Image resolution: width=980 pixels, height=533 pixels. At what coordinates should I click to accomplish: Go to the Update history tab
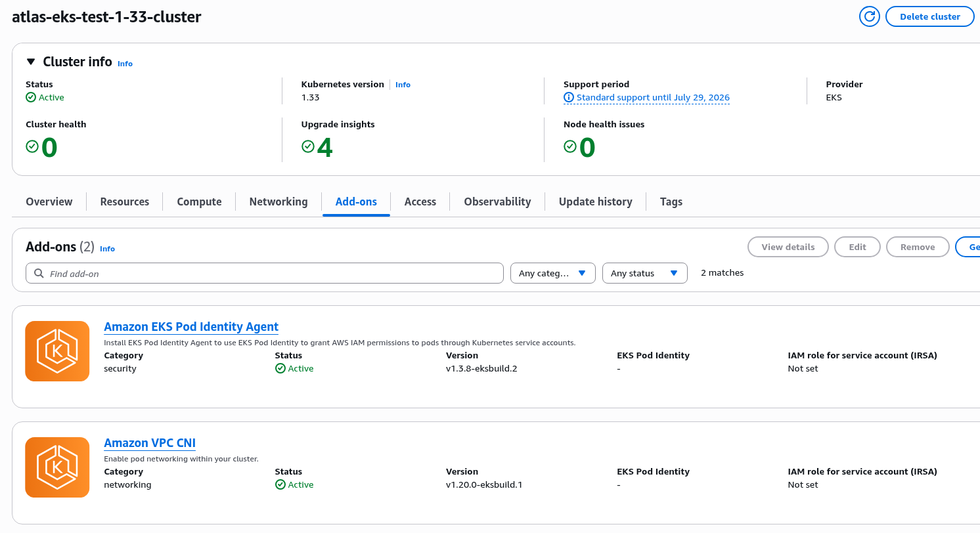click(x=595, y=202)
